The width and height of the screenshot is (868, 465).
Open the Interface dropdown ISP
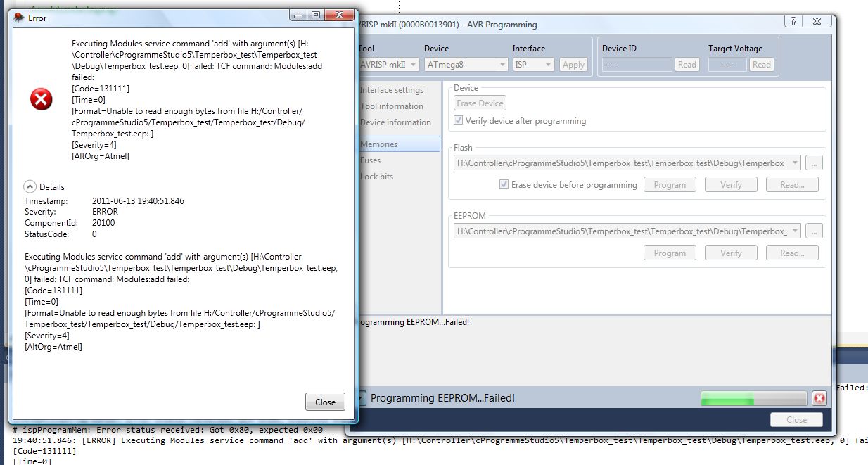(534, 64)
